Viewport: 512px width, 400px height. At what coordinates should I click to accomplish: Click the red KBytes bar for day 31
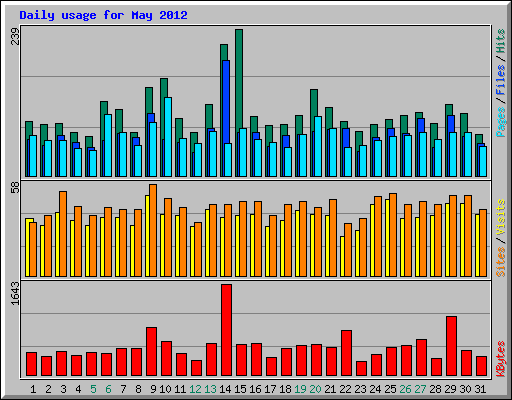pos(481,366)
